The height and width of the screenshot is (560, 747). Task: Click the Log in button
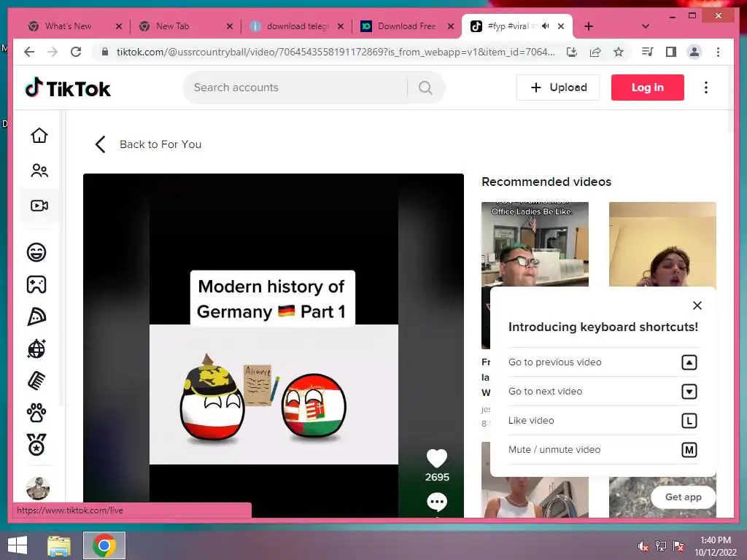[x=648, y=87]
